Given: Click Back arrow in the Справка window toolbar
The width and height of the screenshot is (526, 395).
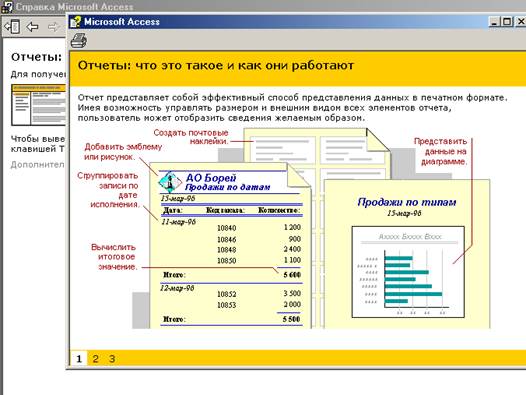Looking at the screenshot, I should click(32, 27).
